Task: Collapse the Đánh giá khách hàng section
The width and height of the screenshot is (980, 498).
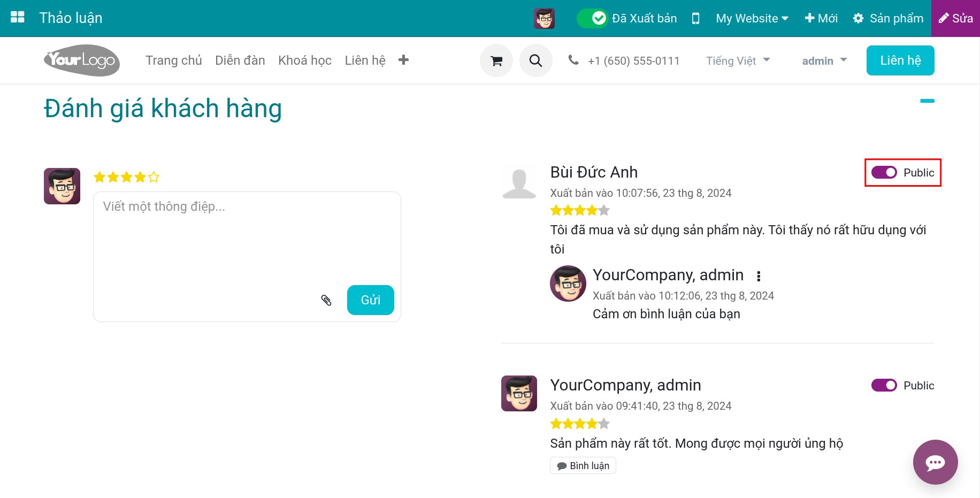Action: [x=927, y=101]
